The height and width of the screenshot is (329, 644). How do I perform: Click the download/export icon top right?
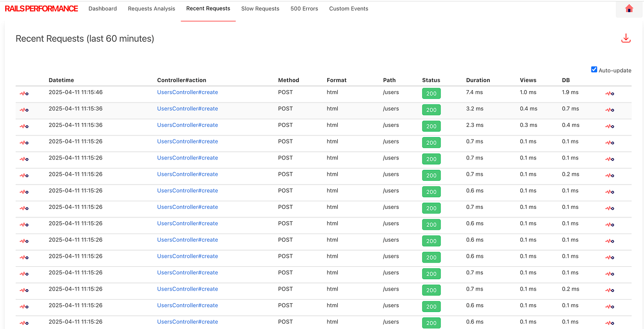(x=626, y=38)
